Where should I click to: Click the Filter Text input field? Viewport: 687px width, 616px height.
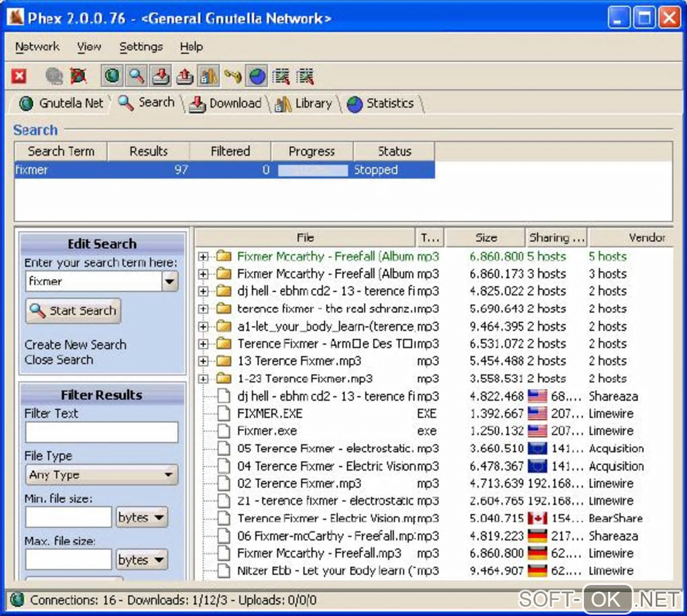click(102, 432)
